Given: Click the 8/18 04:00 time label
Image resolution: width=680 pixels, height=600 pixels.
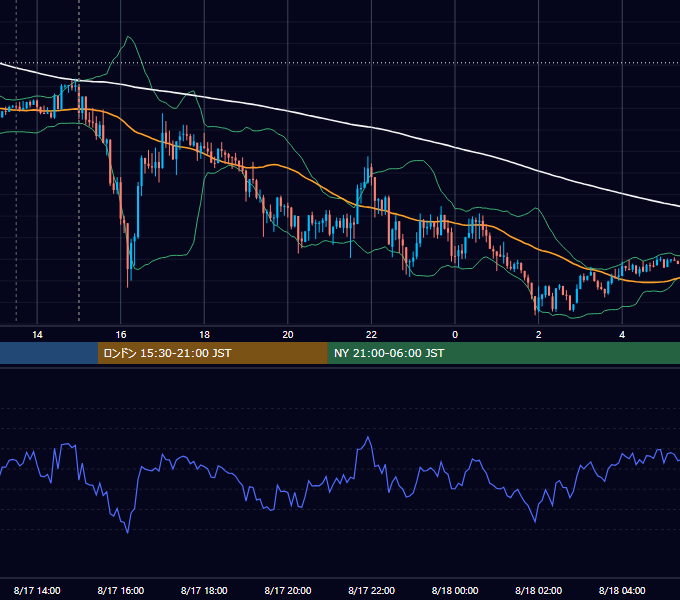Looking at the screenshot, I should coord(622,590).
